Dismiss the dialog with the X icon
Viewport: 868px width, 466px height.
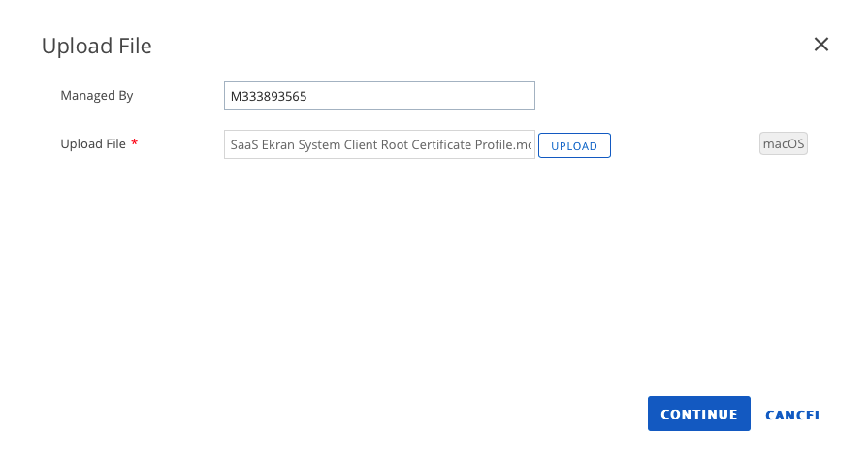coord(820,45)
